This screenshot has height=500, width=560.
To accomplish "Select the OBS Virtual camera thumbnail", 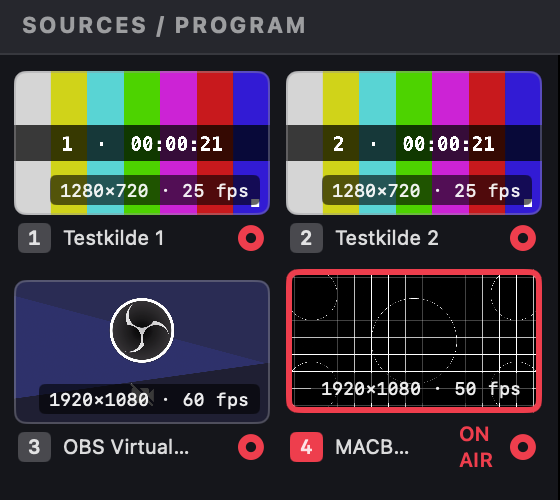I will tap(142, 352).
